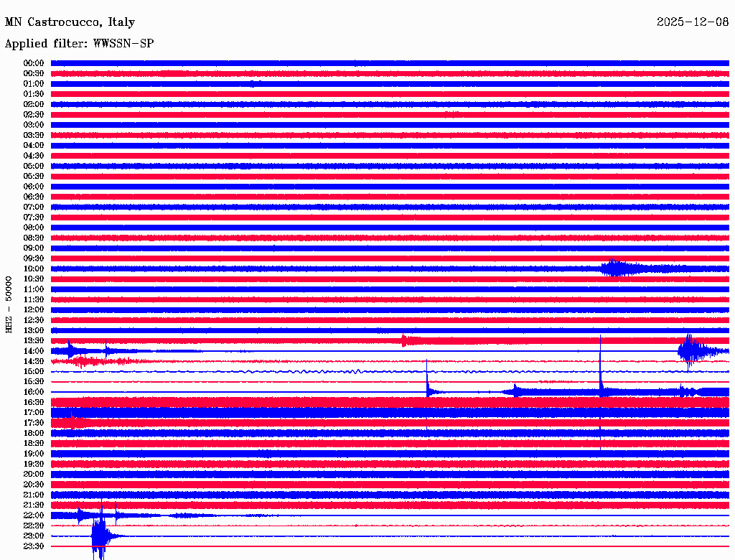Select the 19:00 time label
This screenshot has height=560, width=735.
click(34, 454)
